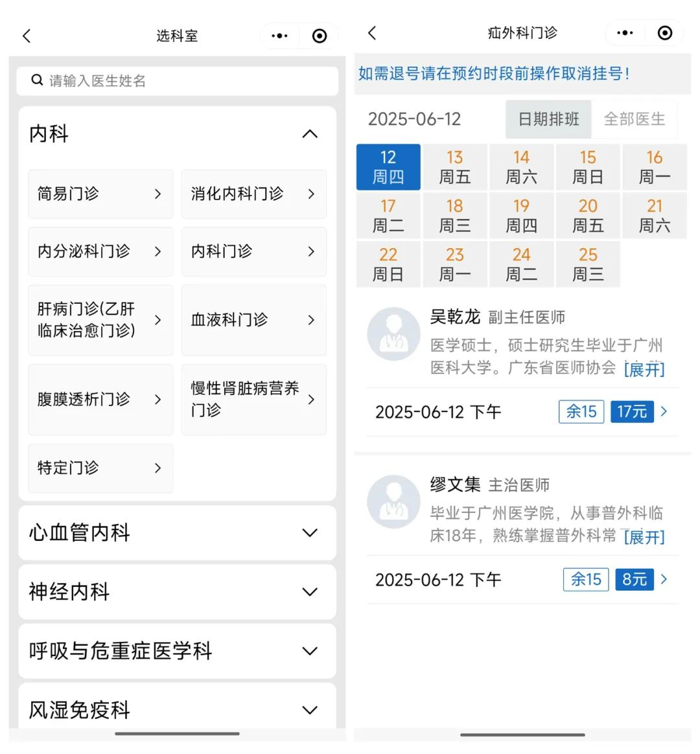Tap the mini-program close circle on 疝外科门诊 page
Screen dimensions: 700x754
(x=665, y=33)
